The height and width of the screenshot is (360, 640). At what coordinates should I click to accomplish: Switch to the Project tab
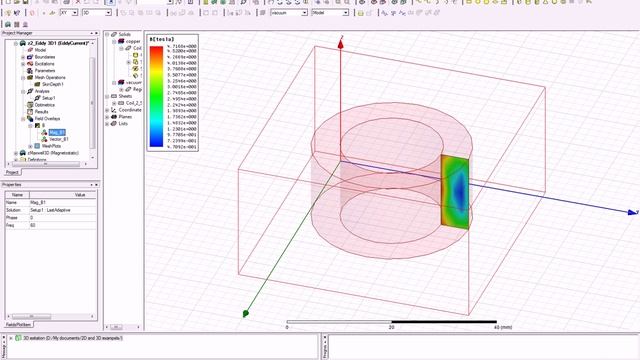[x=12, y=172]
